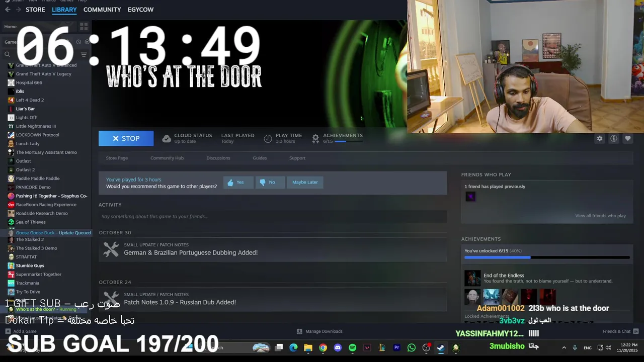Open the Store Page tab
This screenshot has width=644, height=362.
(x=117, y=158)
